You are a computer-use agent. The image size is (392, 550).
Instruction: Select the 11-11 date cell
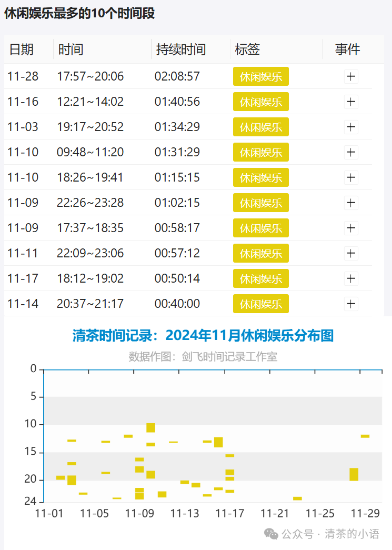point(23,253)
